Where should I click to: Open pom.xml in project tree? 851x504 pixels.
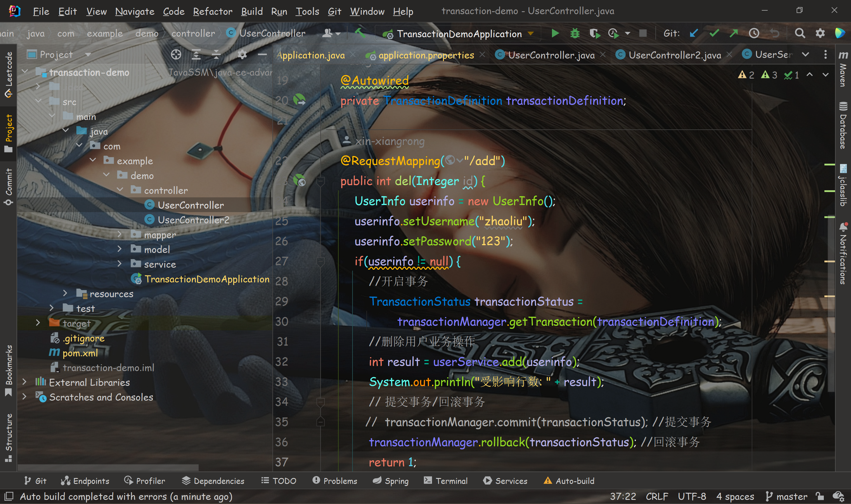[x=80, y=353]
